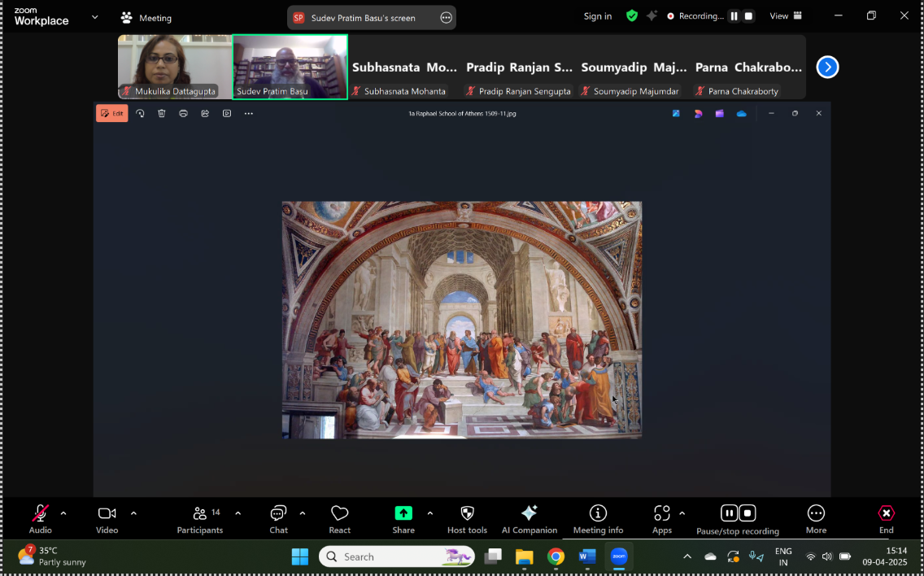Click the School of Athens painting image
The height and width of the screenshot is (576, 924).
pos(462,320)
